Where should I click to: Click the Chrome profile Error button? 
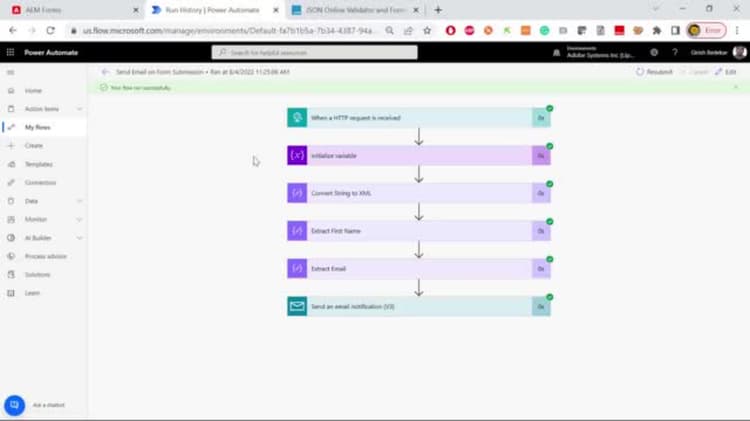pyautogui.click(x=706, y=31)
